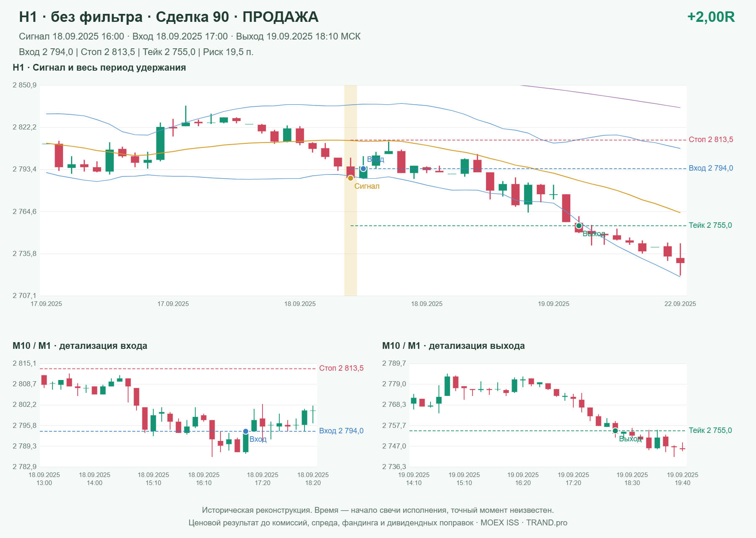This screenshot has height=538, width=756.
Task: Click the orange Сигнал marker on H1 chart
Action: coord(351,178)
